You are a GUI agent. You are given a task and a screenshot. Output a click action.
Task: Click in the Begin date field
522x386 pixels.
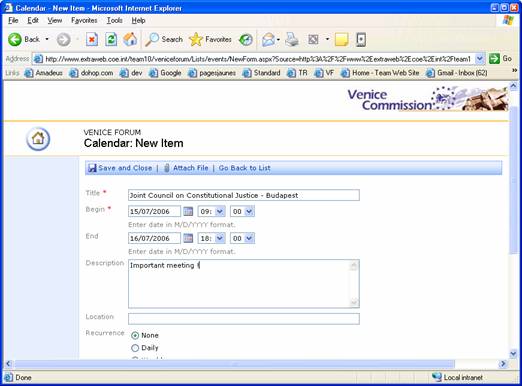coord(154,211)
